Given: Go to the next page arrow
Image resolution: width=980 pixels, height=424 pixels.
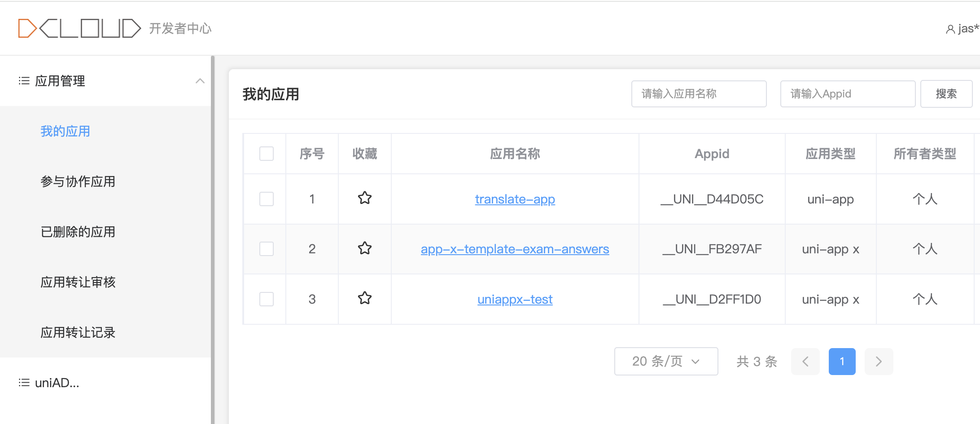Looking at the screenshot, I should [x=879, y=361].
